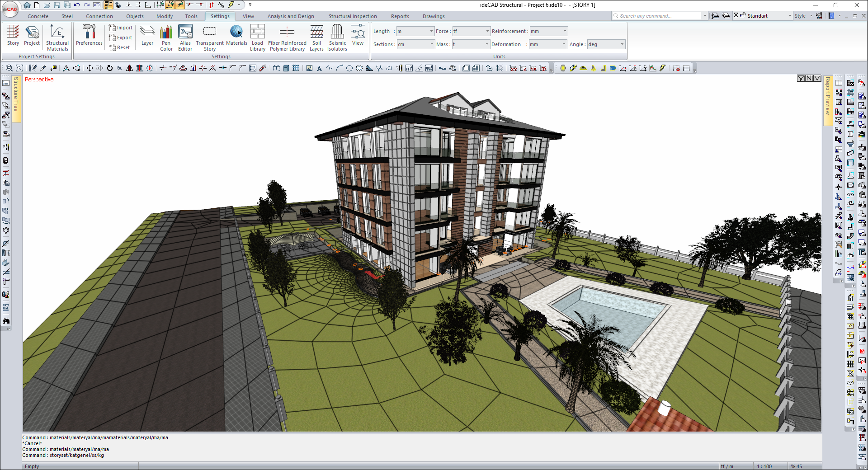Expand the Deformation unit dropdown
The image size is (868, 470).
pyautogui.click(x=564, y=44)
